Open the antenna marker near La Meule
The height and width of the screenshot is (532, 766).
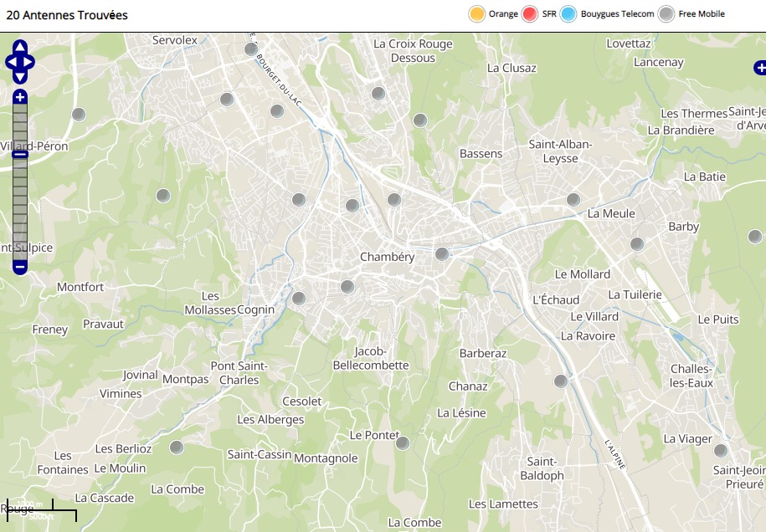coord(573,200)
